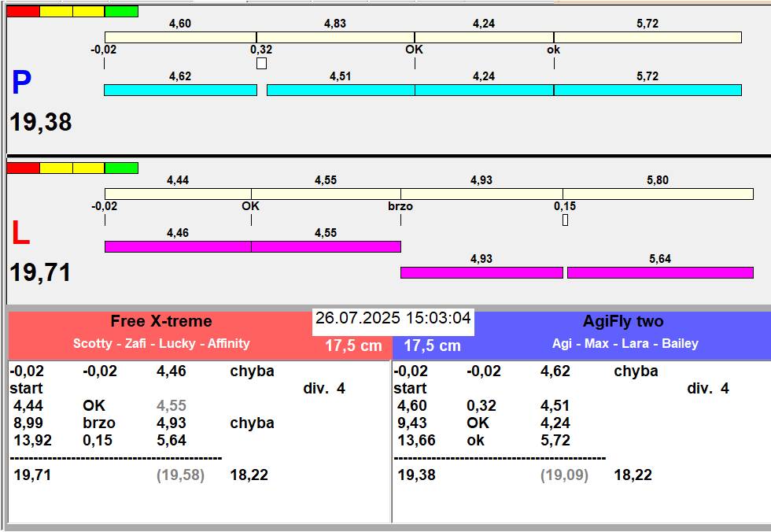Click '17,5 cm' on the red header
Image resolution: width=771 pixels, height=532 pixels.
pos(353,345)
